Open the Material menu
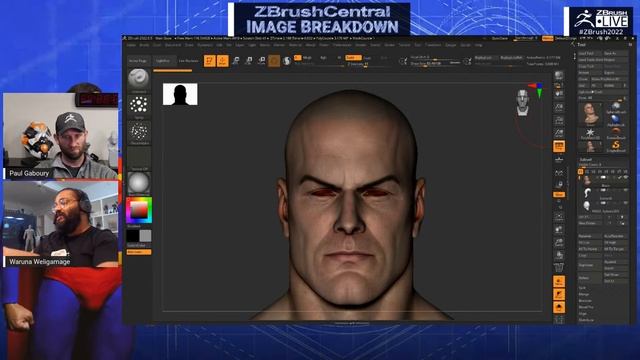This screenshot has height=360, width=640. pyautogui.click(x=295, y=45)
